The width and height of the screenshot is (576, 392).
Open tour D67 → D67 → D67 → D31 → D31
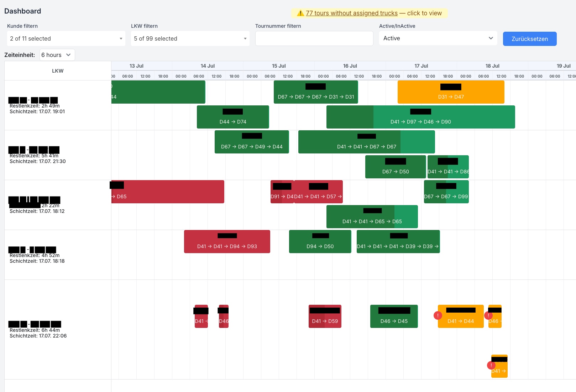tap(316, 92)
